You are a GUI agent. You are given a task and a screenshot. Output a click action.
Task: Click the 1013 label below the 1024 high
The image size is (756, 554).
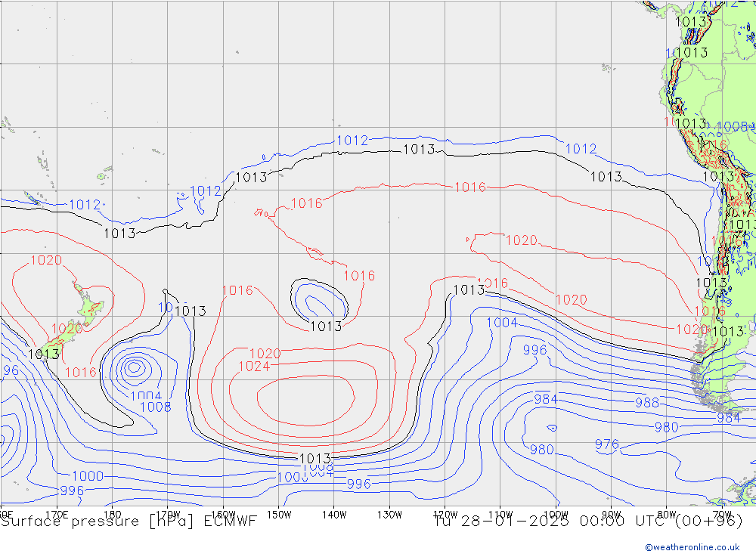pyautogui.click(x=315, y=458)
